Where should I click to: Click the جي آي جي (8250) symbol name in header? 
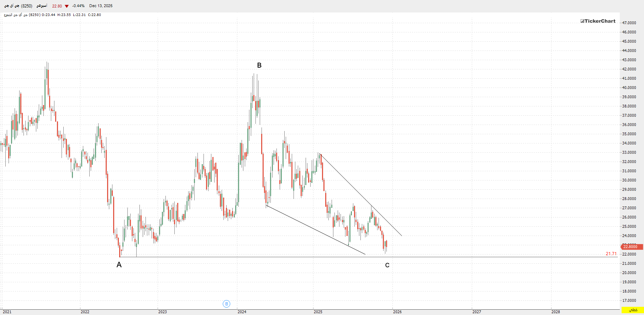point(18,6)
